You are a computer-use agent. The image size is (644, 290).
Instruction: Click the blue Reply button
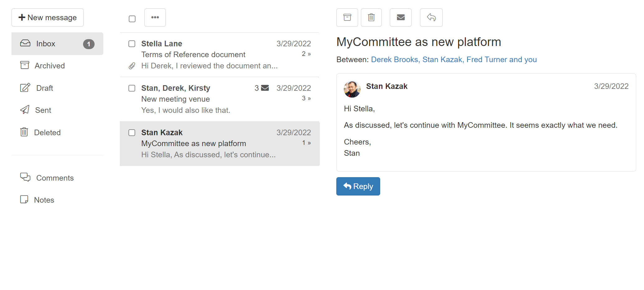[358, 186]
